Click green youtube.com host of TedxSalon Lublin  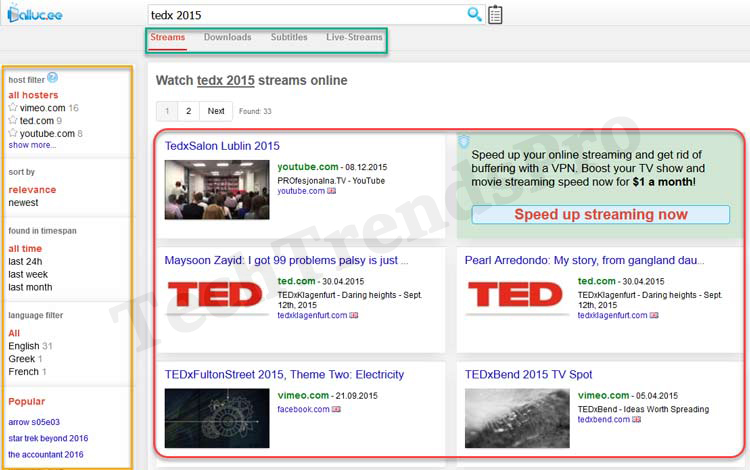click(x=308, y=167)
